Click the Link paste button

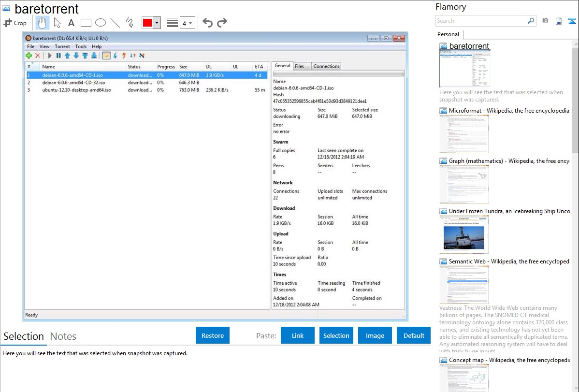(x=298, y=335)
